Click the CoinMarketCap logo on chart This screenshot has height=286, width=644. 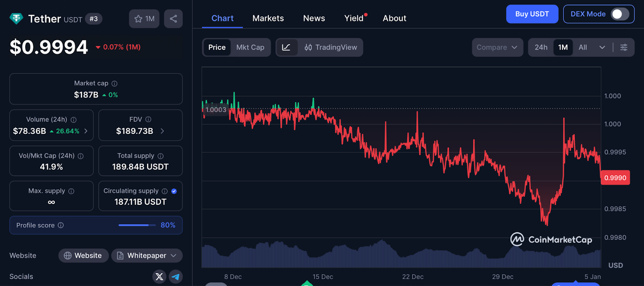click(x=551, y=240)
